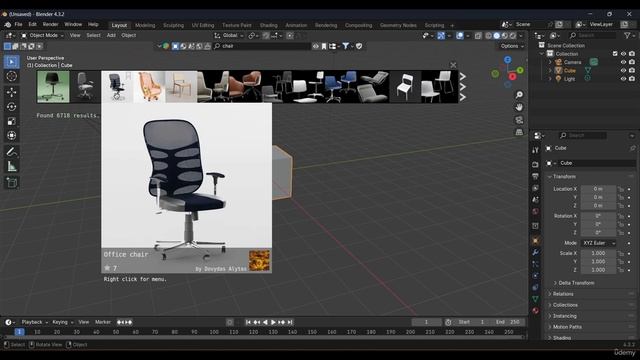Open the Object Mode dropdown

tap(42, 36)
